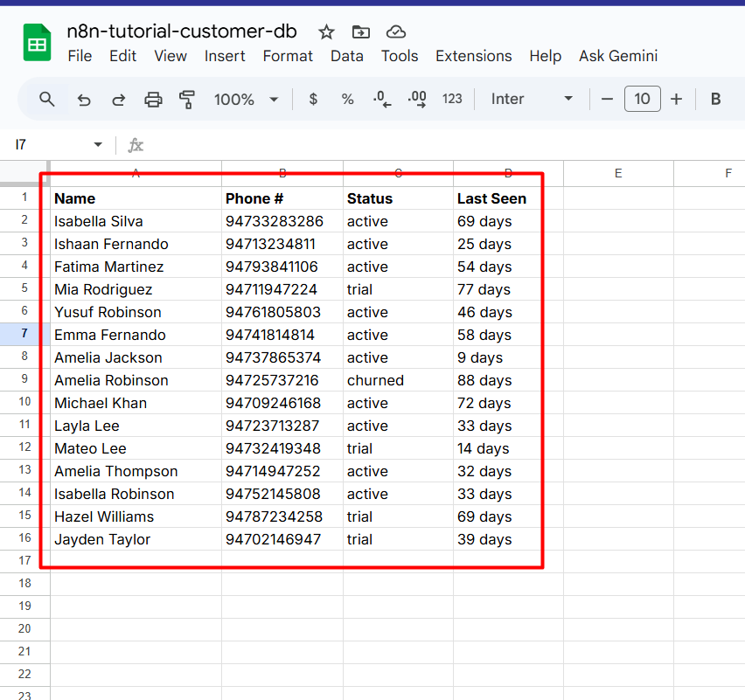The width and height of the screenshot is (745, 700).
Task: Apply percent format button
Action: [347, 100]
